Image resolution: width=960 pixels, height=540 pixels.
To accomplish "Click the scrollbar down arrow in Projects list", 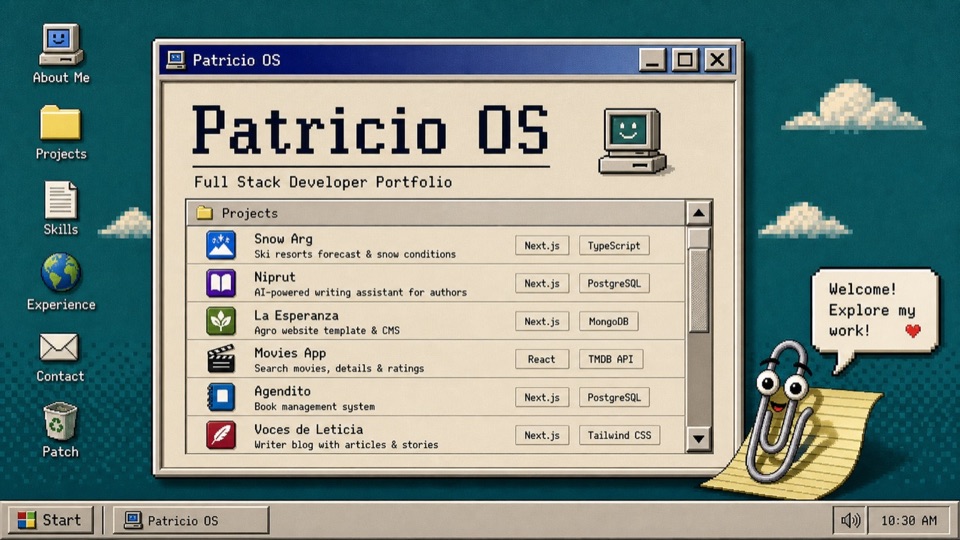I will click(699, 438).
